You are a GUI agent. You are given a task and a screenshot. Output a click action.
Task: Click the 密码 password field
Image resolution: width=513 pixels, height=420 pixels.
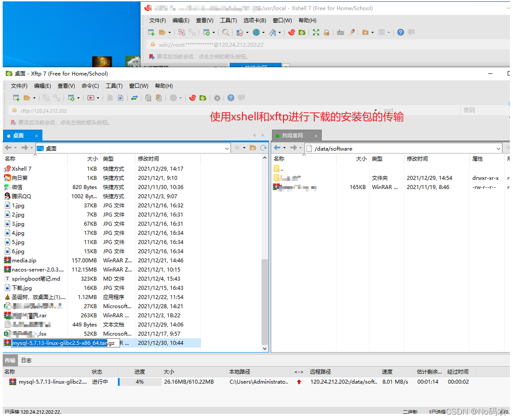[484, 110]
